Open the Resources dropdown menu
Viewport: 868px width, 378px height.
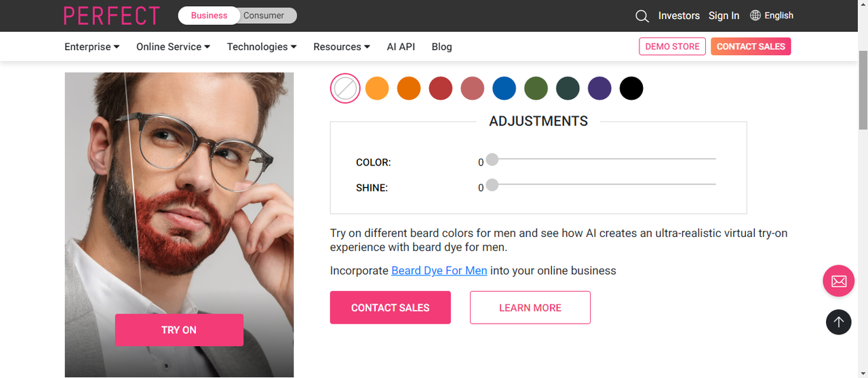342,47
